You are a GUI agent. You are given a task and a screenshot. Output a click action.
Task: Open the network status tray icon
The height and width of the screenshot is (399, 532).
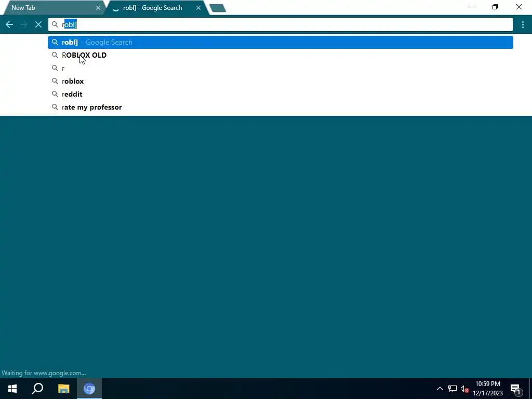453,389
